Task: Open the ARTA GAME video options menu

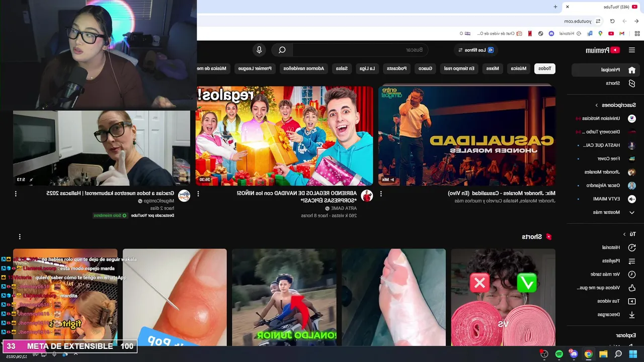Action: tap(198, 194)
